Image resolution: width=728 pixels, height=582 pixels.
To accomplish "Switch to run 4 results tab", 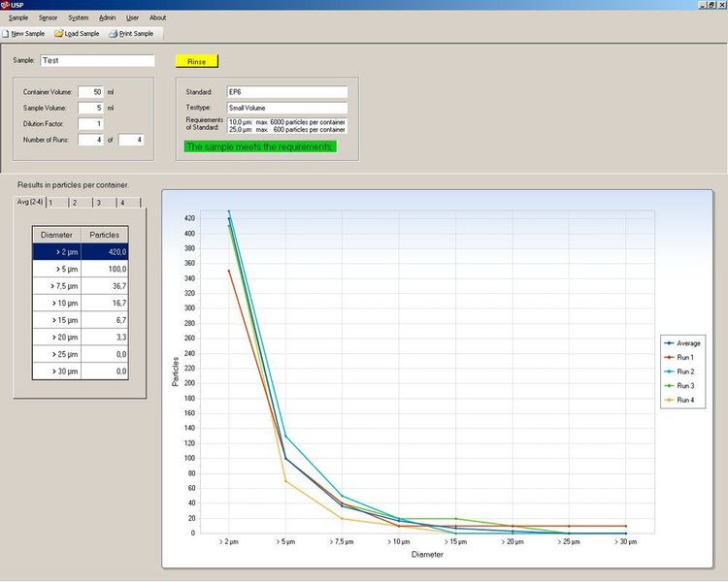I will click(129, 203).
